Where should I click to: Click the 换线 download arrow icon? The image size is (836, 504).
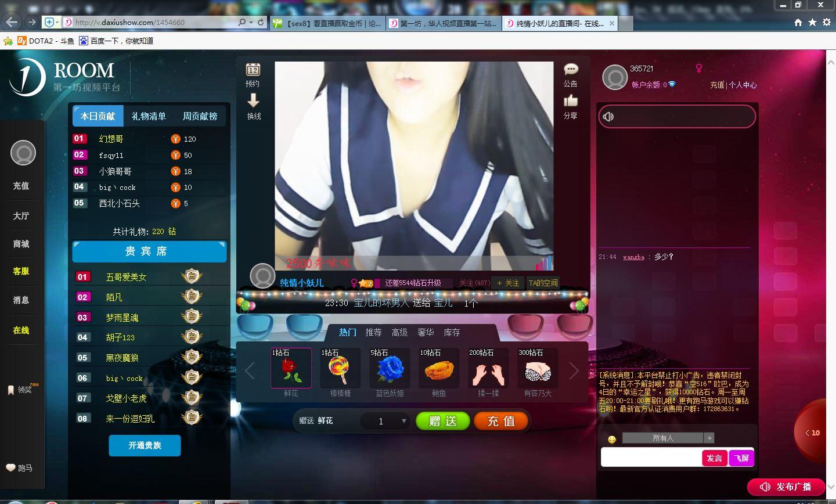(254, 100)
